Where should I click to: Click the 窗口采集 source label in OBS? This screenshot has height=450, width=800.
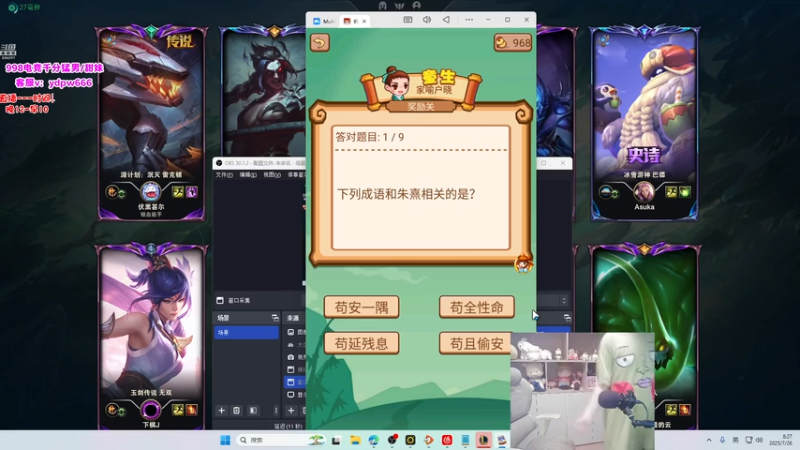(239, 301)
